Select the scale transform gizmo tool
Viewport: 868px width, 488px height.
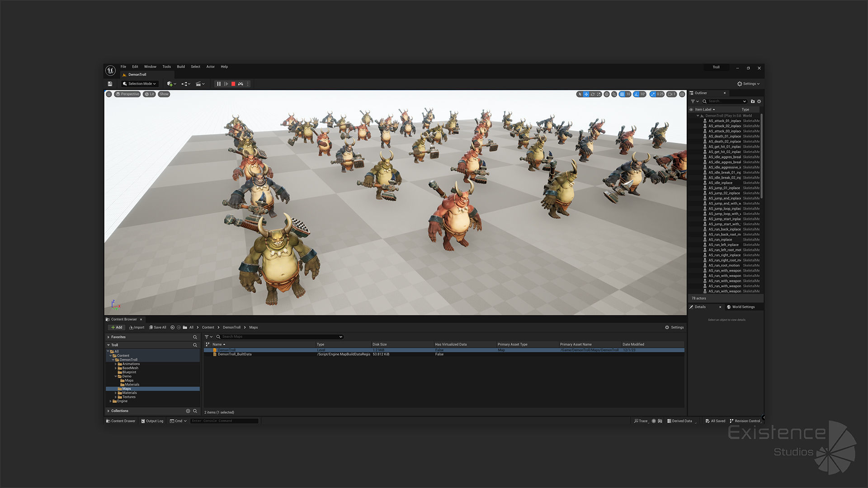(599, 94)
